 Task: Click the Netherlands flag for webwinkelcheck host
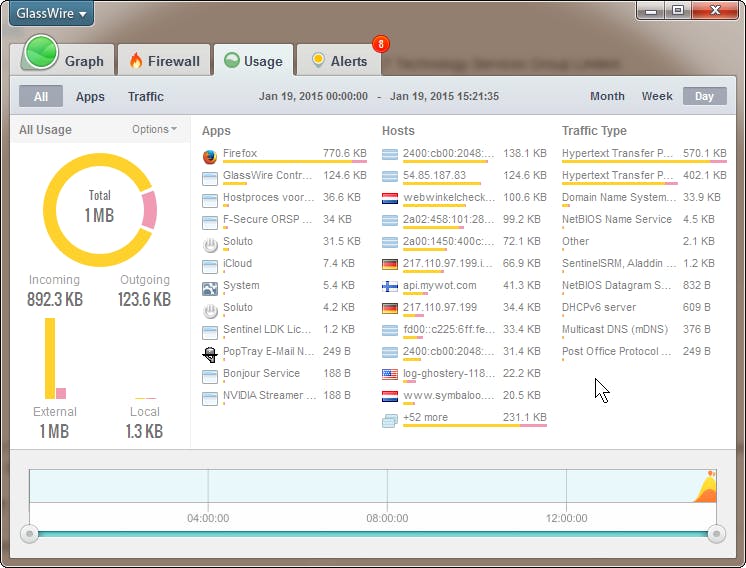(390, 198)
